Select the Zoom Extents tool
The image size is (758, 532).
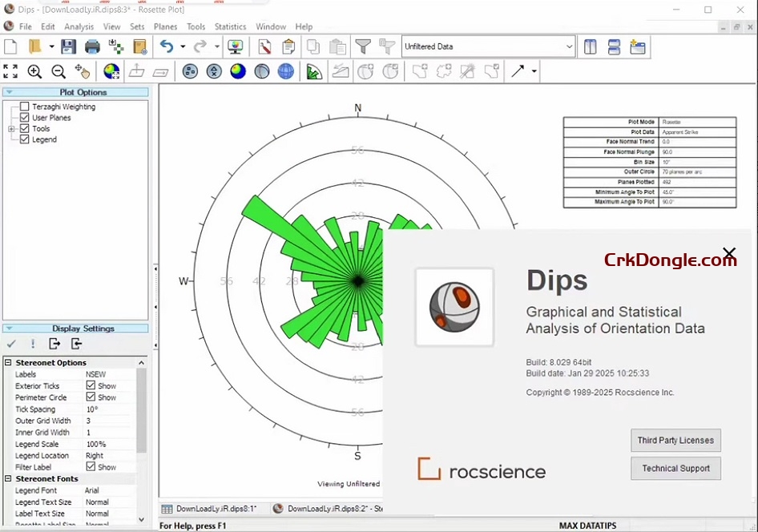[x=10, y=71]
